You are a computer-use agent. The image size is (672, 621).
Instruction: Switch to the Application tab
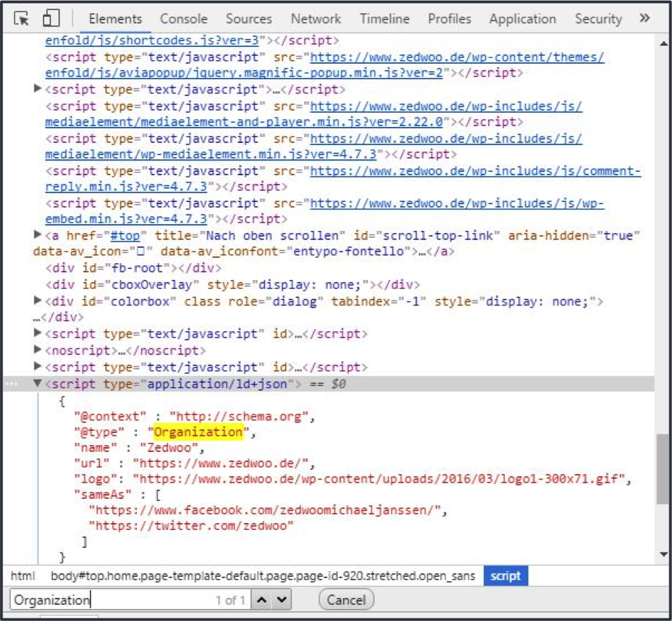[522, 19]
